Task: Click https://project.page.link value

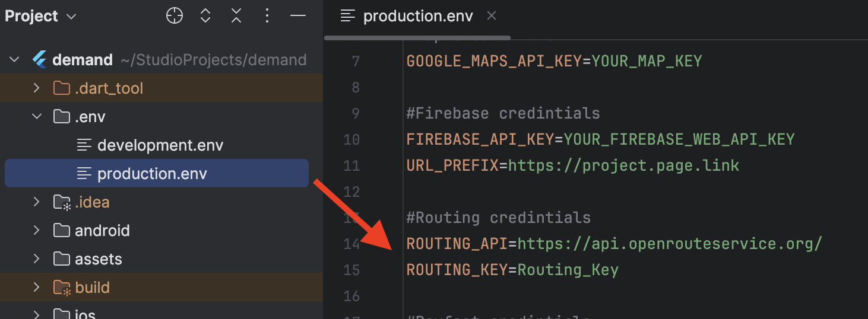Action: click(624, 165)
